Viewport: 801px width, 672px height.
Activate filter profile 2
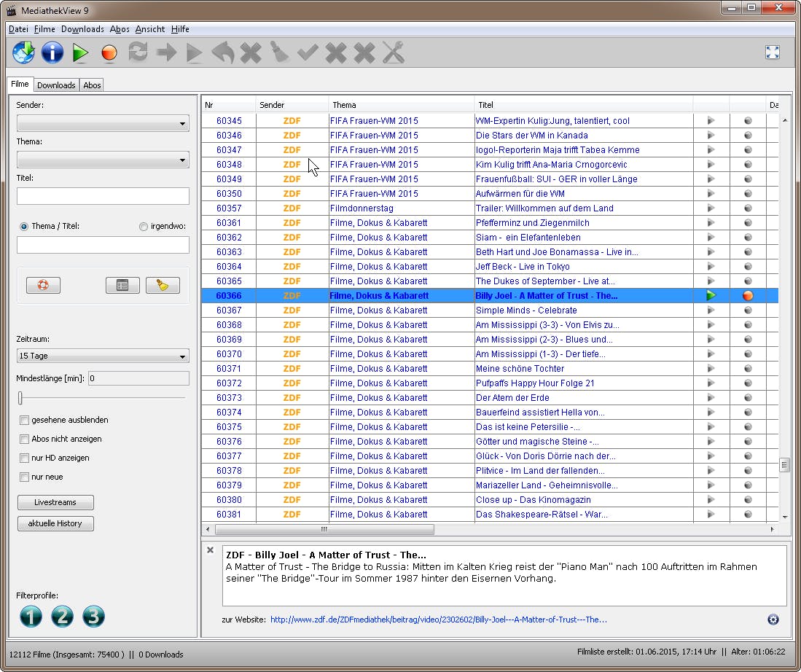tap(63, 617)
